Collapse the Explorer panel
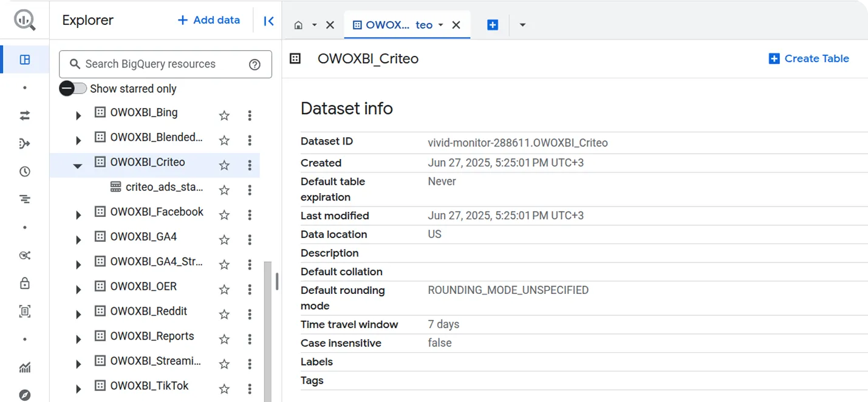Image resolution: width=868 pixels, height=402 pixels. click(x=268, y=21)
